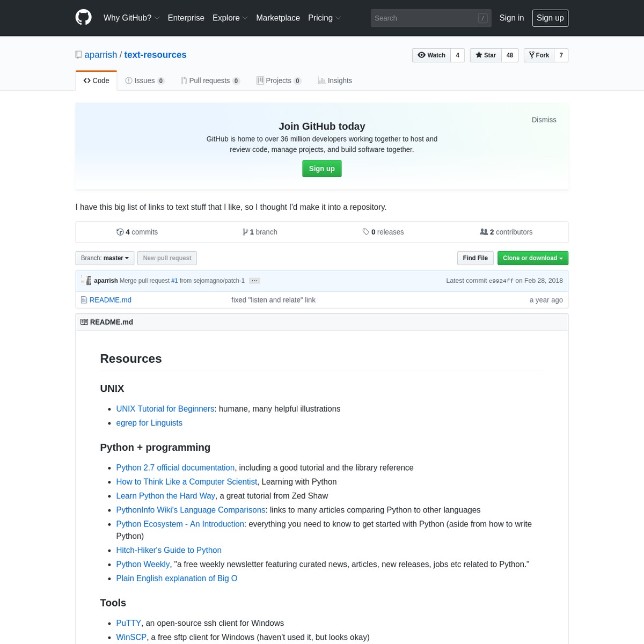Open commit hash e9924ff
Viewport: 644px width, 644px height.
(x=501, y=281)
